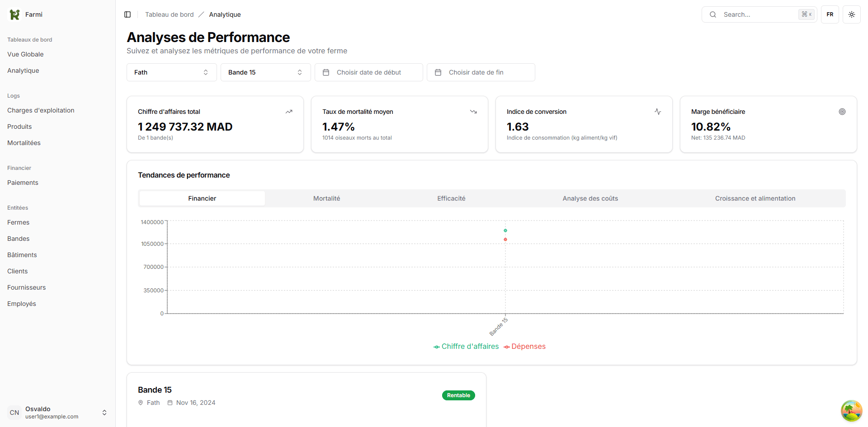Toggle the sidebar collapse icon
The width and height of the screenshot is (868, 427).
point(127,14)
